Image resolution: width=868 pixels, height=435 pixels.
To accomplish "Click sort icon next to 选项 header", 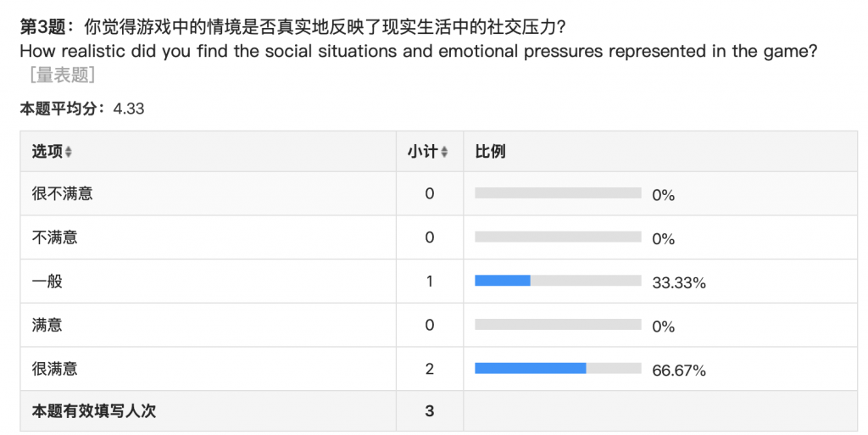I will click(69, 152).
